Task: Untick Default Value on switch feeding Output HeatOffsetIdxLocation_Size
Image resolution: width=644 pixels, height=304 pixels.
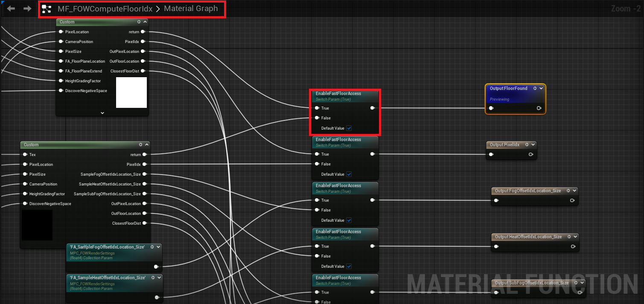Action: click(349, 266)
